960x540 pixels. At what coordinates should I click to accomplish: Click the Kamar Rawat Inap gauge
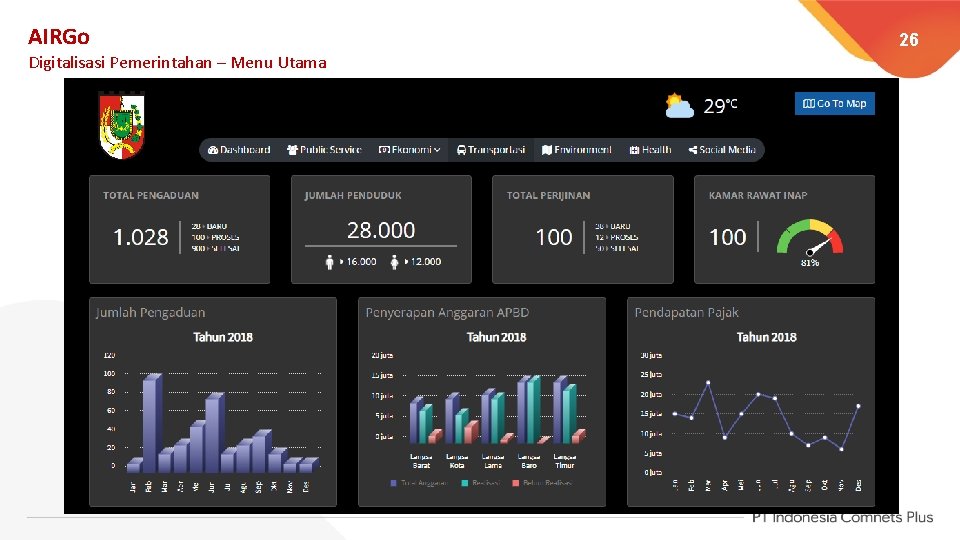coord(809,239)
